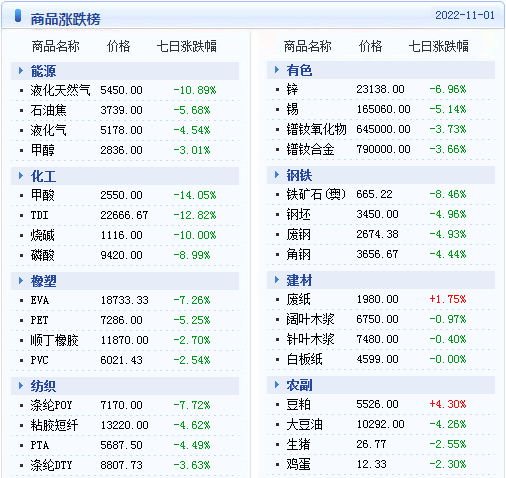Click the blue bar icon beside 商品涨跌榜

pos(18,16)
